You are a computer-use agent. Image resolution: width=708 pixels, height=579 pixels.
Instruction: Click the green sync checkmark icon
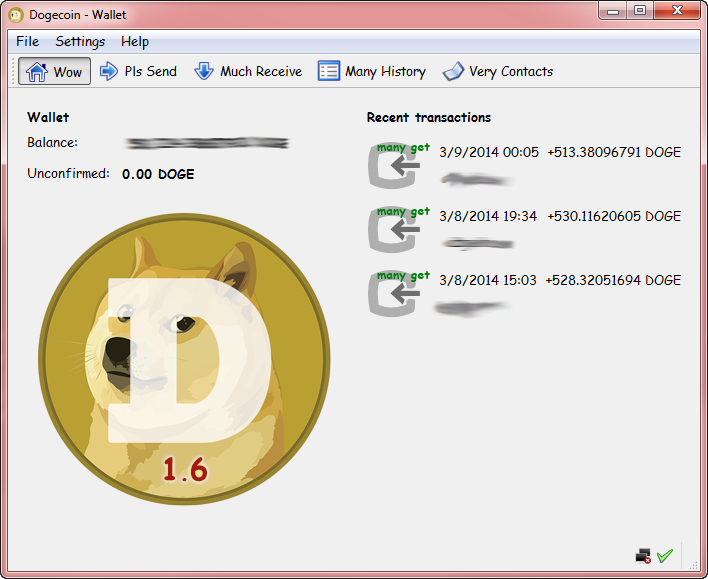coord(665,556)
